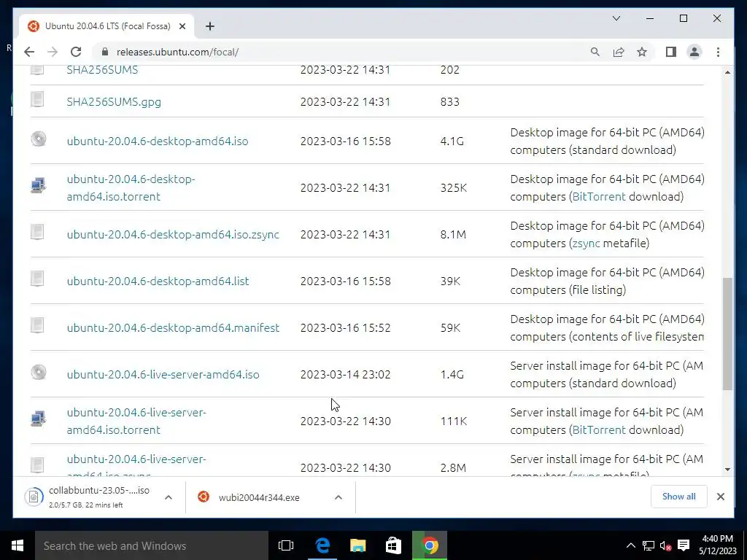Click the 4.1G size of the desktop iso
The width and height of the screenshot is (747, 560).
[452, 141]
